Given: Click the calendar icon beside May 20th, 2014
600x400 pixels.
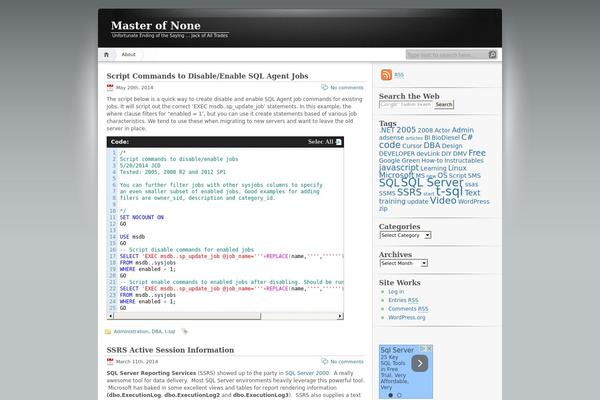Looking at the screenshot, I should (x=110, y=88).
